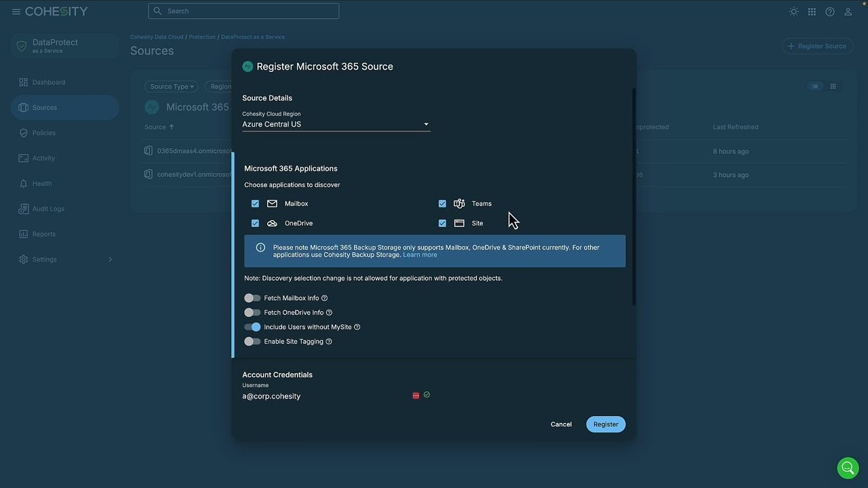Switch to grid view icon
This screenshot has width=868, height=488.
(x=833, y=86)
